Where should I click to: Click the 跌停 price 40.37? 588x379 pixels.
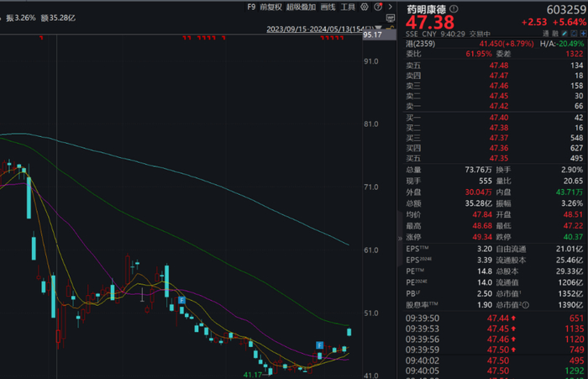coord(574,237)
